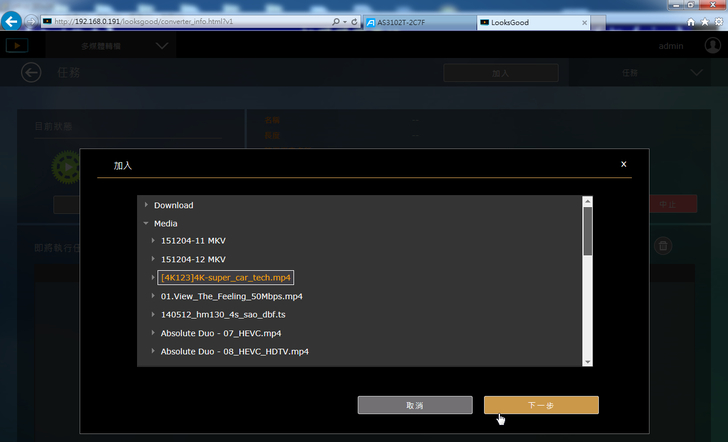
Task: Open a new blank browser tab
Action: (598, 22)
